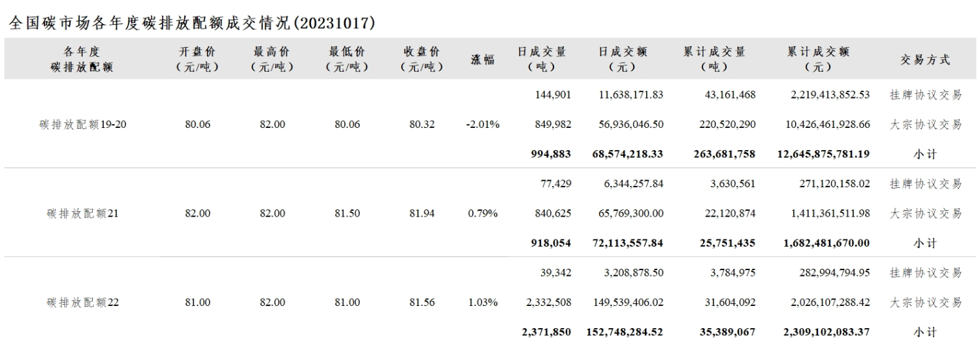
Task: Select the 最高价 column header
Action: click(x=272, y=59)
